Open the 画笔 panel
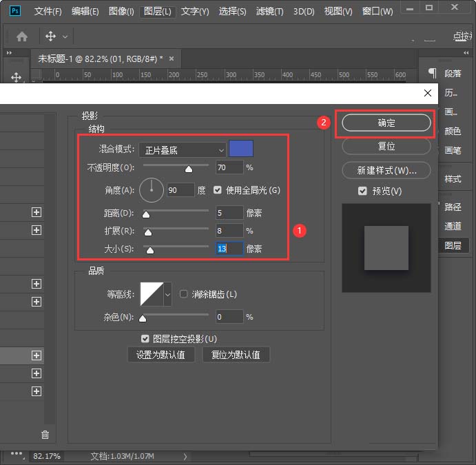 coord(453,151)
